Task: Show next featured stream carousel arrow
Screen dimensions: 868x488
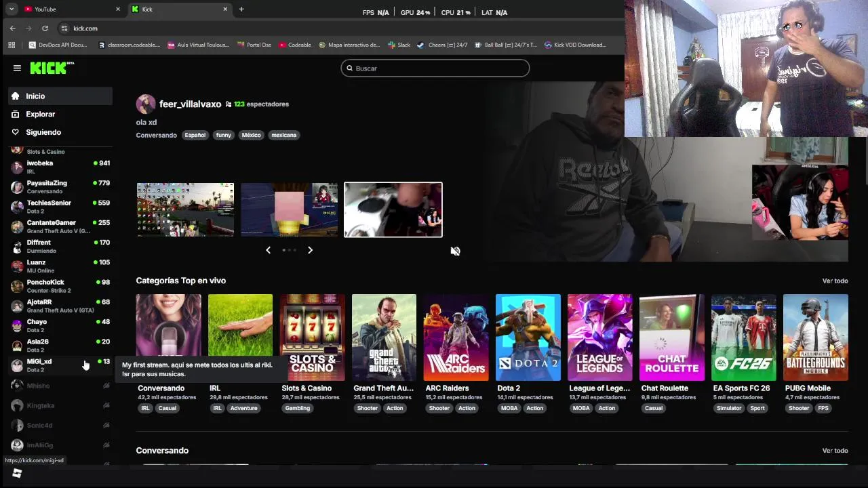Action: (x=310, y=250)
